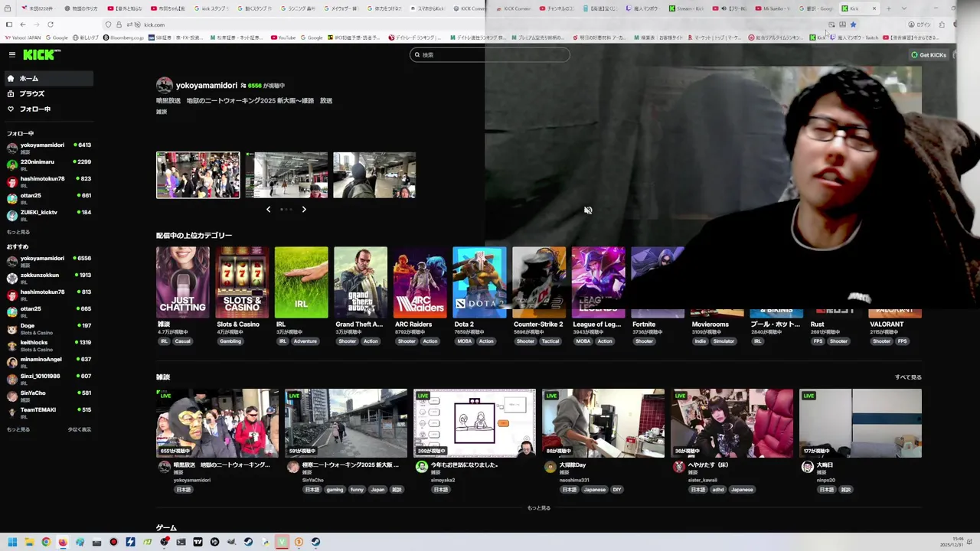The image size is (980, 551).
Task: Click the search field at the top
Action: (490, 54)
